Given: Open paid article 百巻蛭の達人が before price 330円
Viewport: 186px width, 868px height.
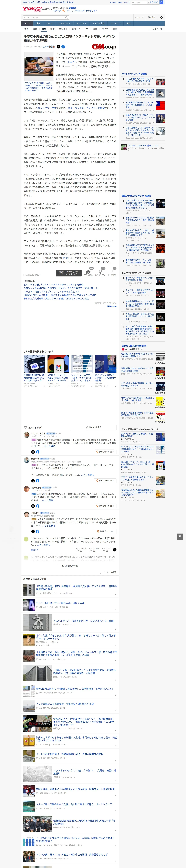Looking at the screenshot, I should point(137,355).
